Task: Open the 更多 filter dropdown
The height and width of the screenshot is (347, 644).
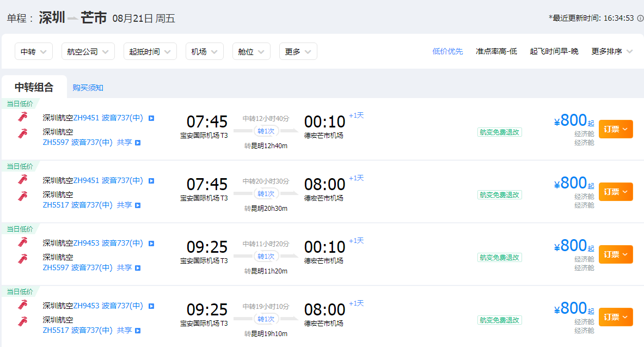Action: tap(298, 51)
